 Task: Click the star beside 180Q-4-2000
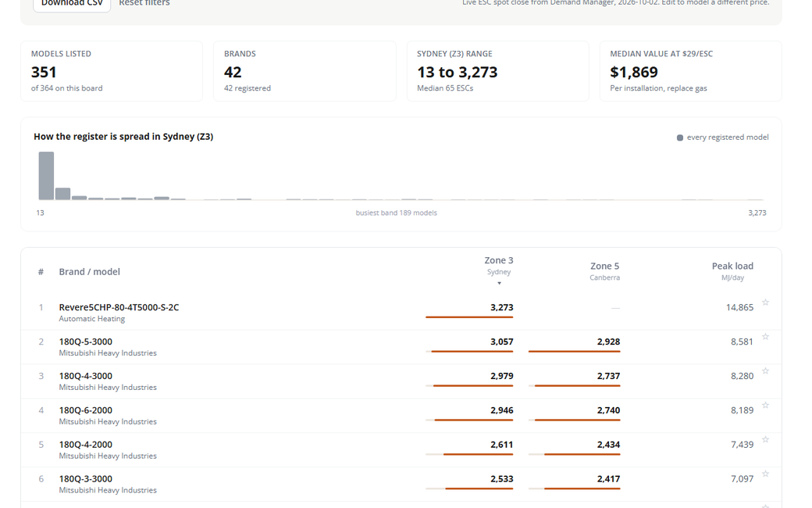765,439
